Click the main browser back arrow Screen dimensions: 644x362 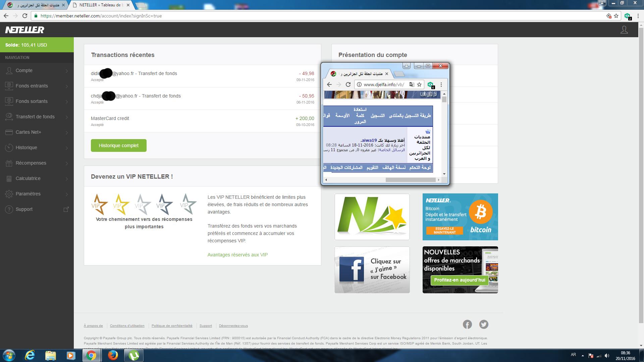6,16
